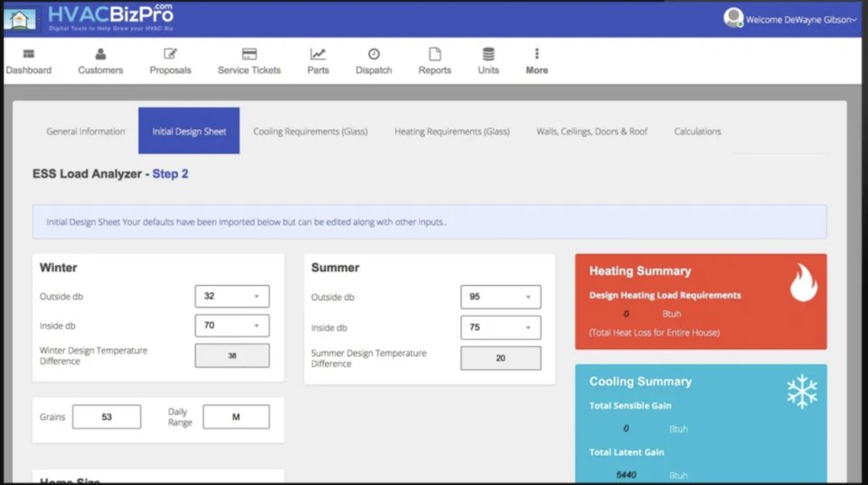
Task: Click the Summer Design Temperature Difference field
Action: click(x=500, y=358)
